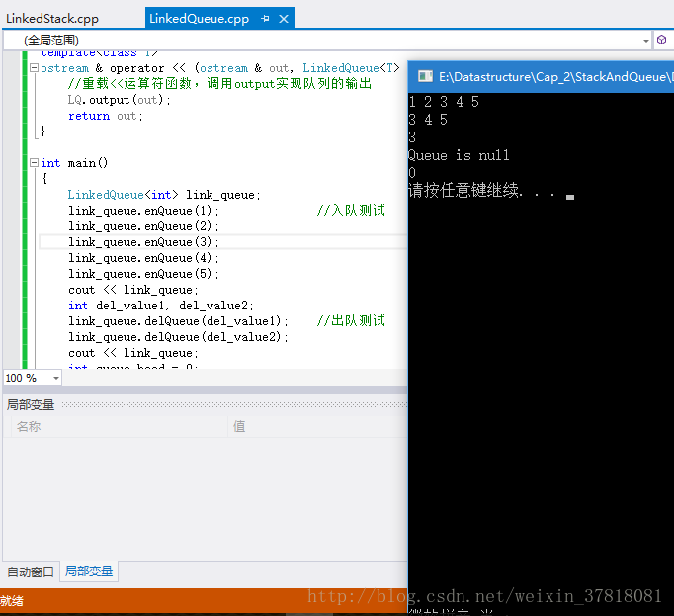Click the 值 column header
Viewport: 674px width, 616px height.
(x=239, y=426)
